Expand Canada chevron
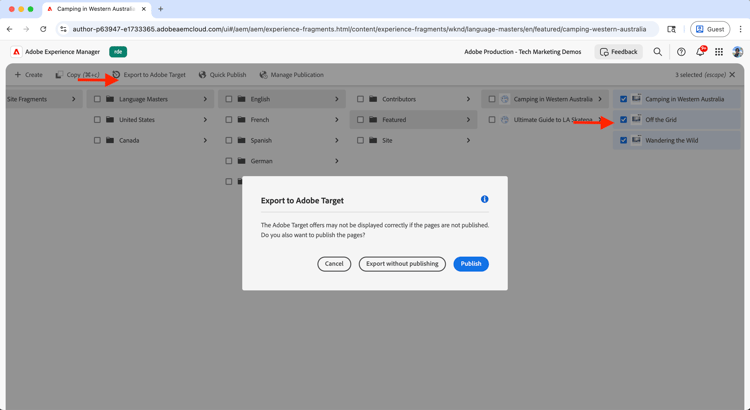 point(205,140)
